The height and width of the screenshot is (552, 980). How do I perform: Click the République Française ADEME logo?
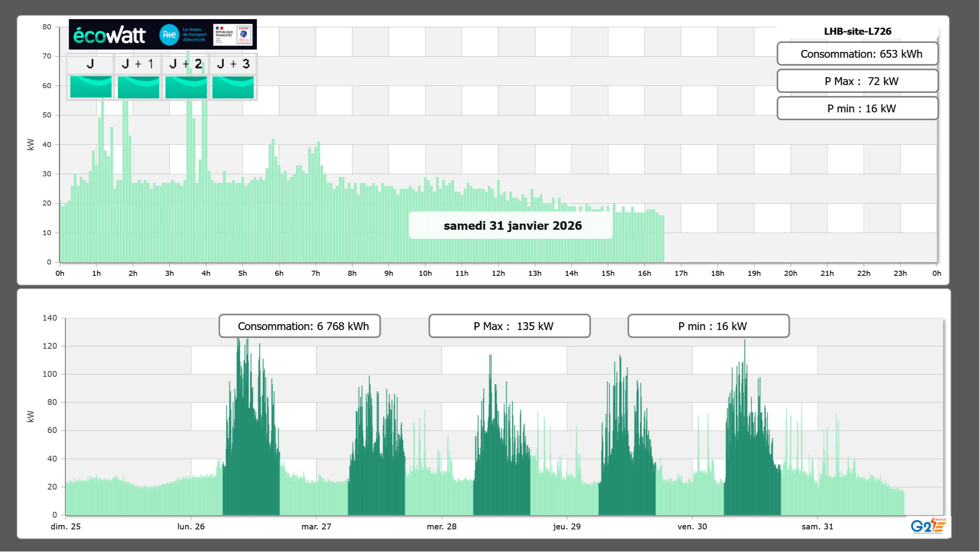[233, 35]
